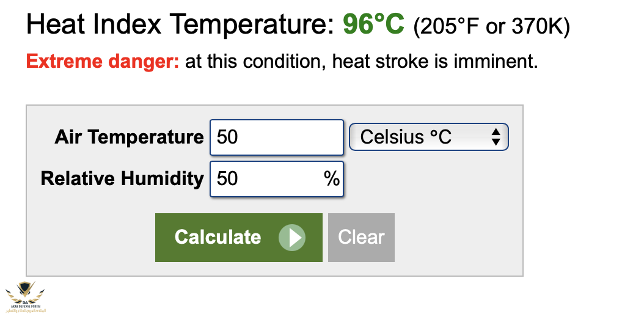Screen dimensions: 644x314
Task: Click the 50 value in Air Temperature
Action: pyautogui.click(x=227, y=137)
